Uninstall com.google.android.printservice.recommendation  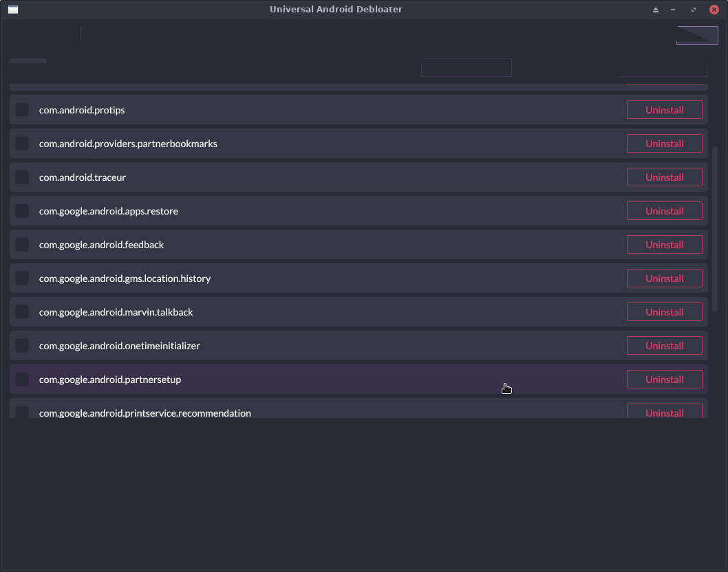click(x=664, y=411)
